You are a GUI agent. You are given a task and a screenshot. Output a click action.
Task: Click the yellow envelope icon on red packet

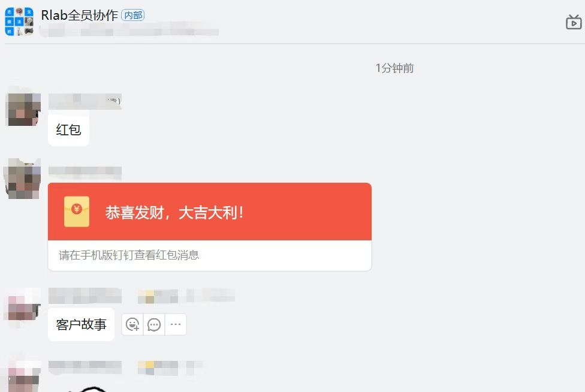click(x=77, y=212)
